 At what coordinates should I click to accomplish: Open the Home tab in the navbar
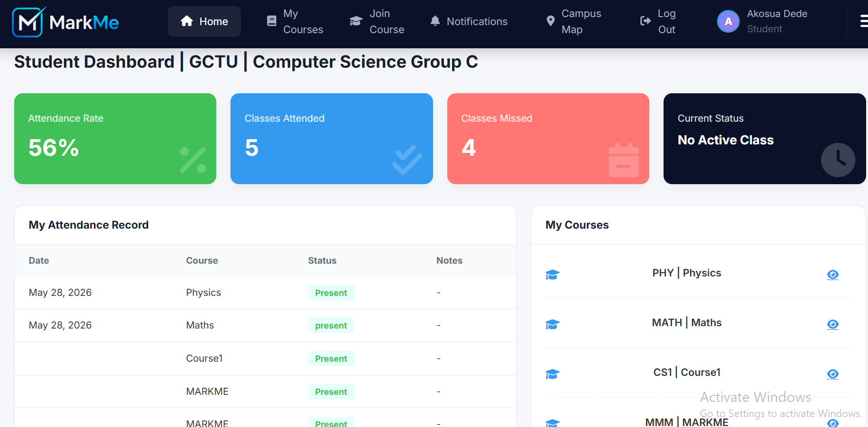tap(204, 21)
